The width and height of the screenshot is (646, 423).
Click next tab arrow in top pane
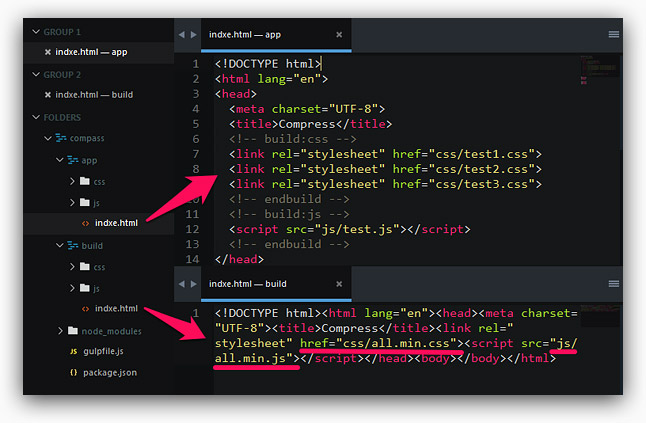193,34
